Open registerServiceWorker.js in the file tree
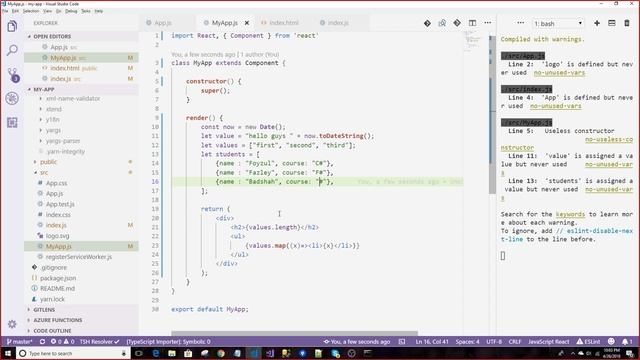The height and width of the screenshot is (360, 640). [x=78, y=257]
